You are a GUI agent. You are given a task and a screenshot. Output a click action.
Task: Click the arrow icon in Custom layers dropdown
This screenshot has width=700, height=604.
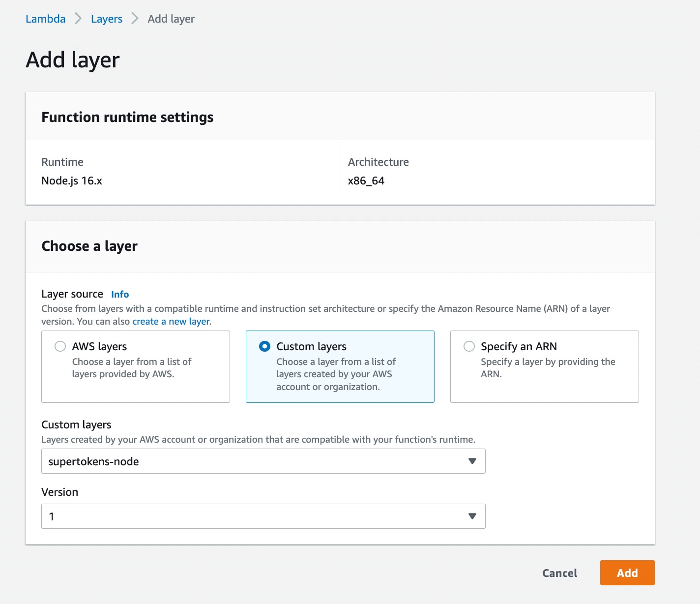(x=472, y=461)
